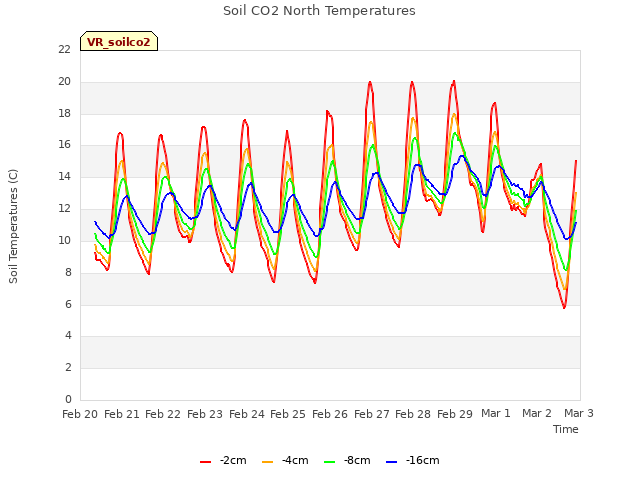Click the Mar 1 x-axis tick label
The height and width of the screenshot is (480, 640).
[496, 413]
